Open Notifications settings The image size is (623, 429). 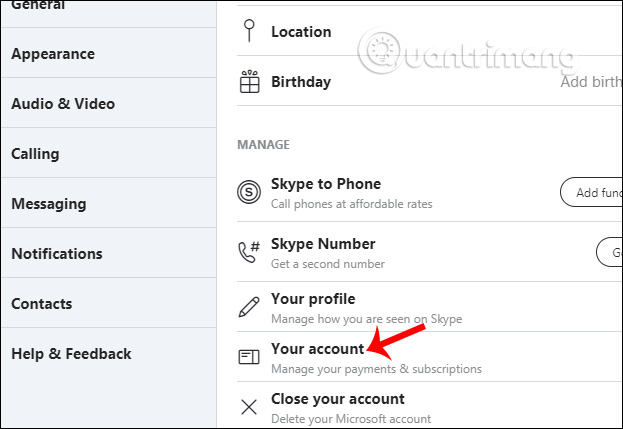(57, 254)
